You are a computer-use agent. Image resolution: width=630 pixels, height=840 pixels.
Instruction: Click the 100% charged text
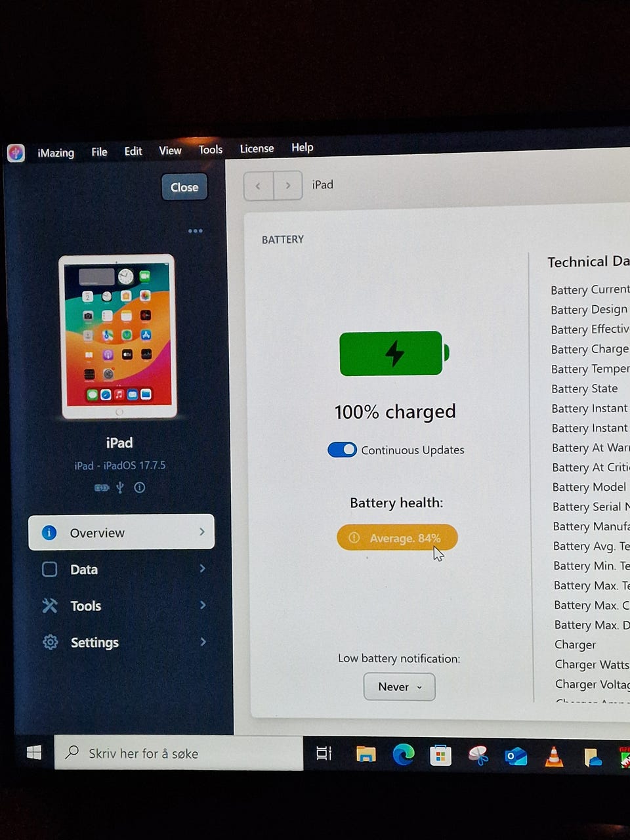[395, 411]
